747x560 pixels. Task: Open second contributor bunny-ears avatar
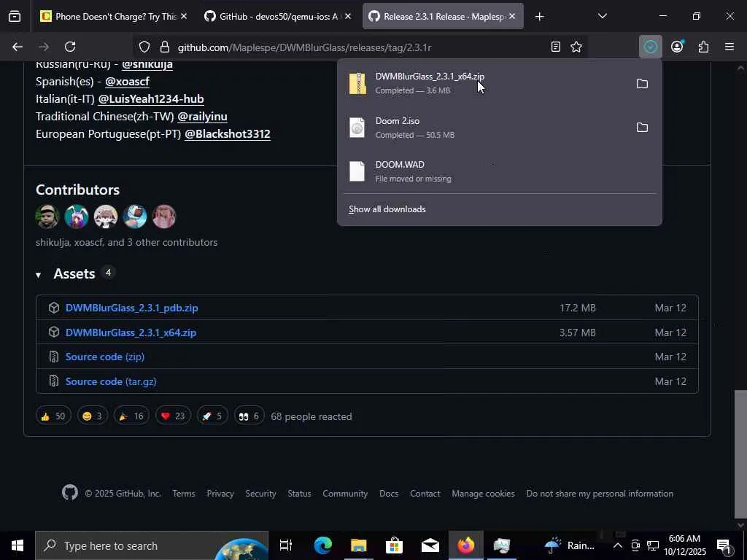coord(76,217)
